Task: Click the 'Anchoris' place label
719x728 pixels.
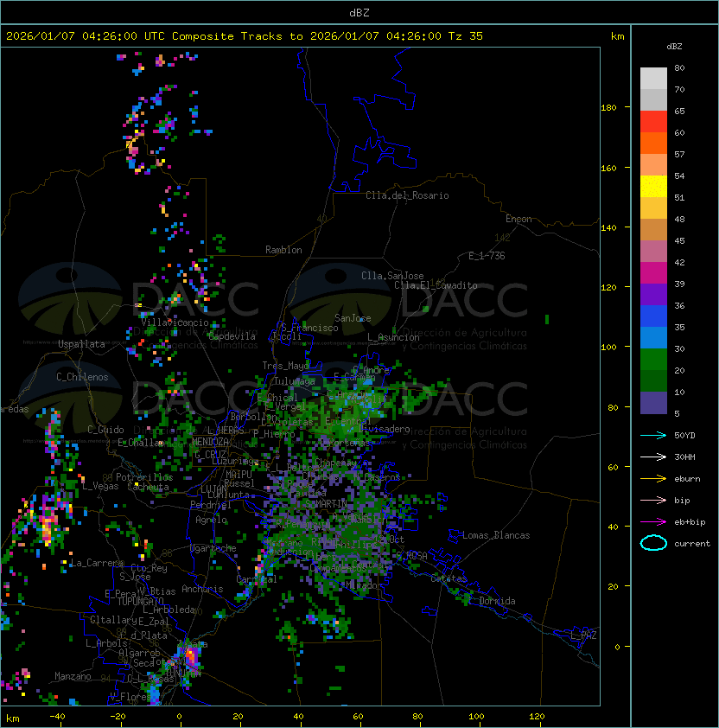Action: [202, 589]
